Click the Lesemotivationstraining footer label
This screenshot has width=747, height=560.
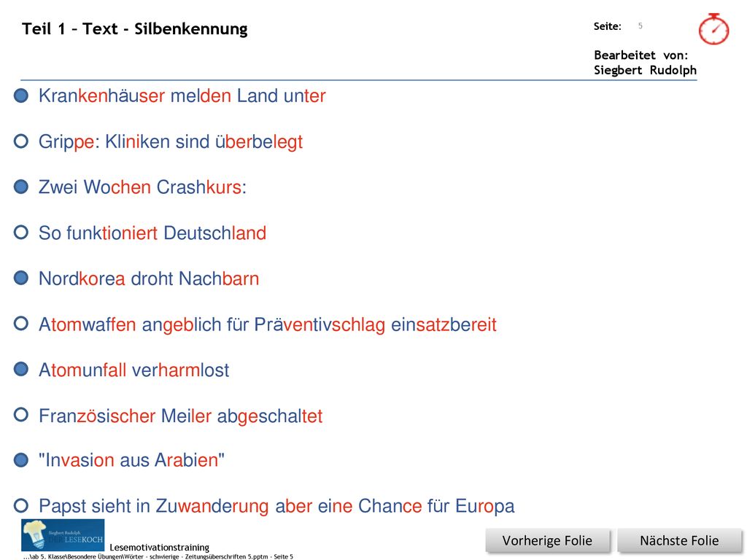pyautogui.click(x=160, y=547)
